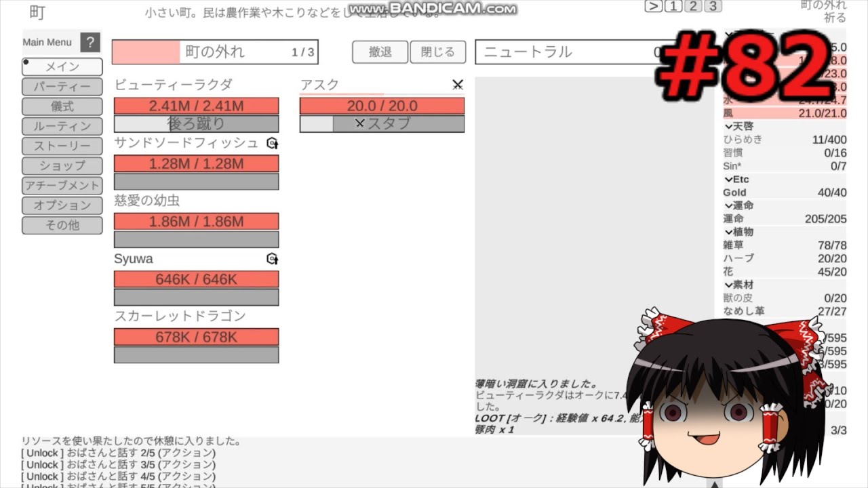The width and height of the screenshot is (868, 488).
Task: Click the 撤退 retreat button
Action: point(380,52)
